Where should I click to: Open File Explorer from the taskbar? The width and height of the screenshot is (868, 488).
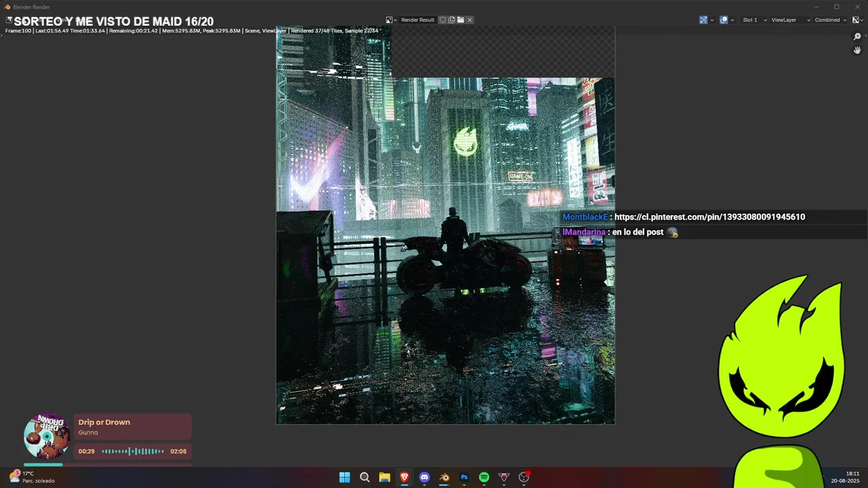click(384, 477)
